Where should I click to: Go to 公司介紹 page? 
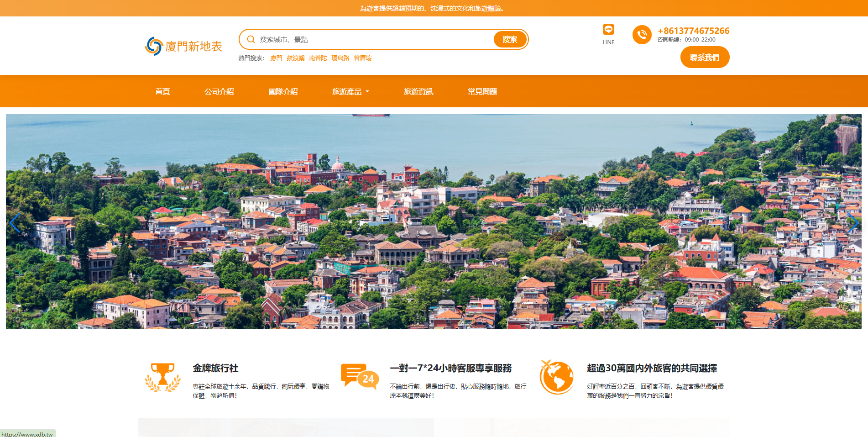(219, 92)
